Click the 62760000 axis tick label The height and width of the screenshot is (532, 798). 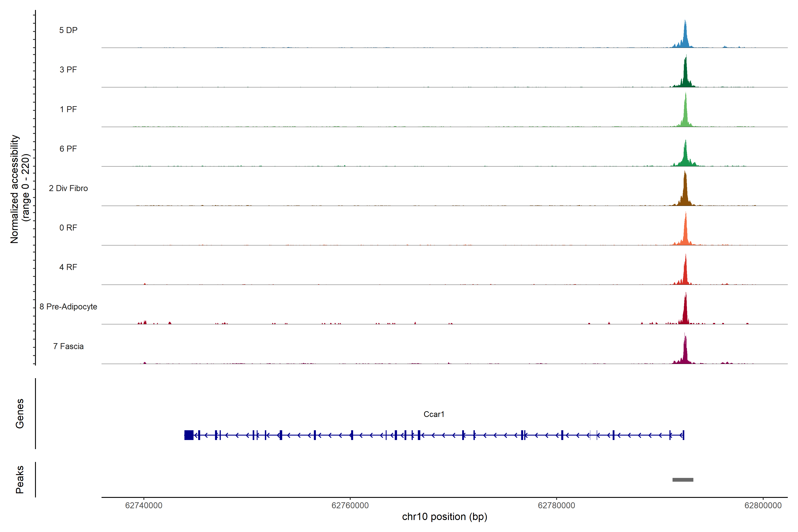[350, 506]
